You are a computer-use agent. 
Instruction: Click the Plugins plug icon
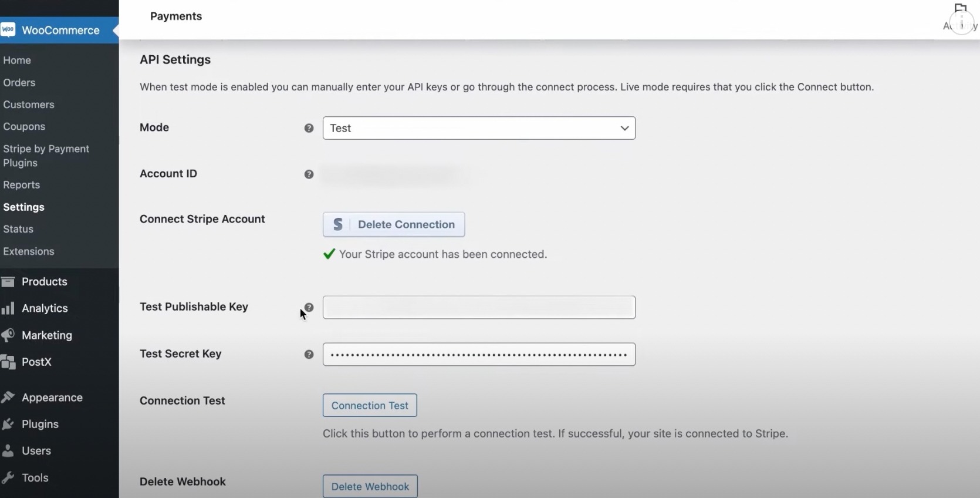8,424
